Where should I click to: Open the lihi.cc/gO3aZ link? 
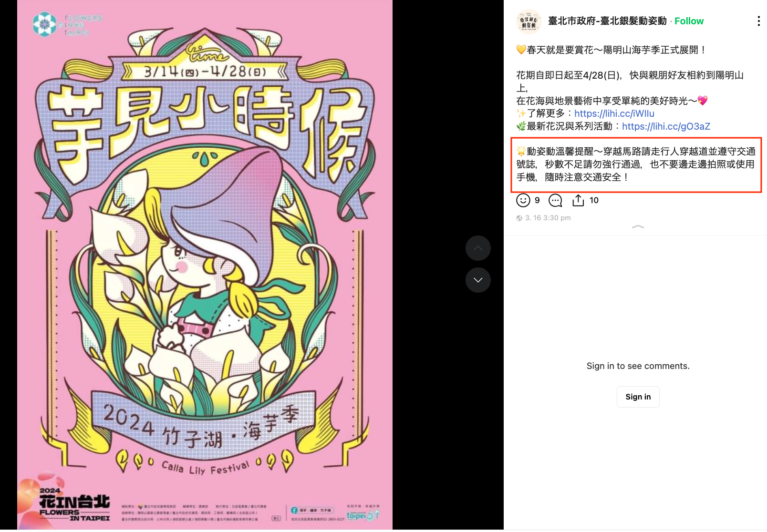(x=666, y=126)
